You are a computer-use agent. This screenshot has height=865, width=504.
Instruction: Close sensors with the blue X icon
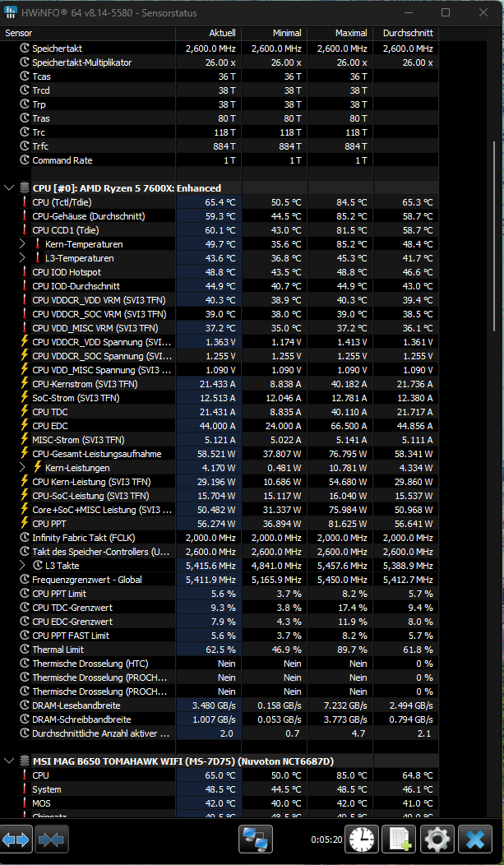pos(474,840)
